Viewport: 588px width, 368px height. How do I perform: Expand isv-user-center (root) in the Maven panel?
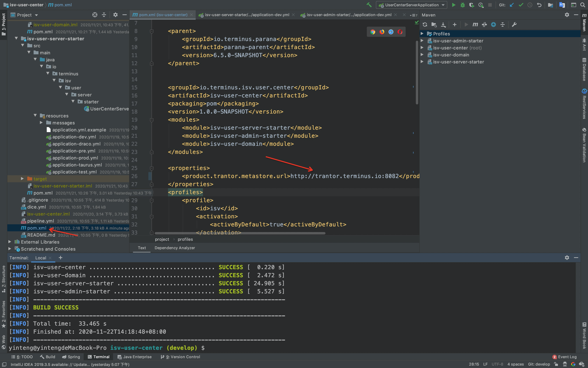[422, 48]
